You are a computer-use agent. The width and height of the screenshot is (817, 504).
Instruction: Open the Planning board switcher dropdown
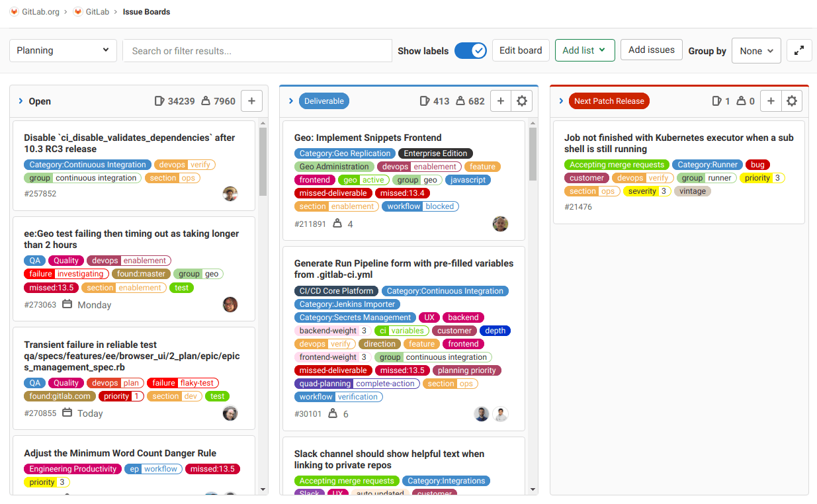click(63, 50)
